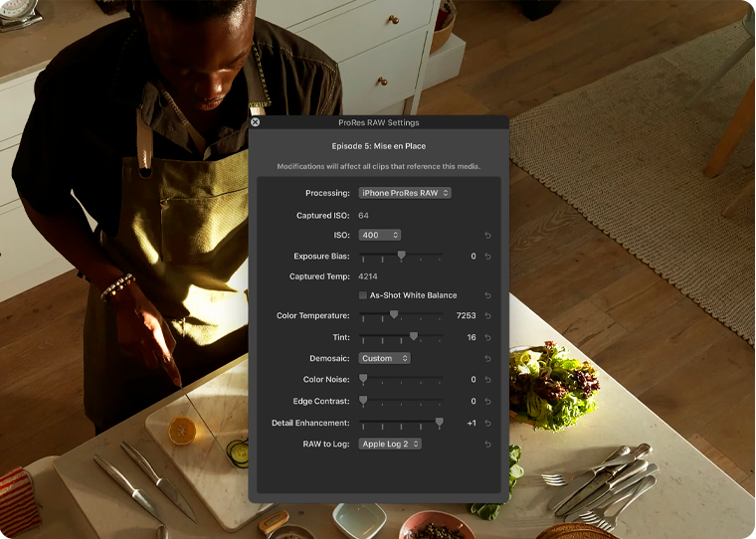Click the Exposure Bias value 0
The height and width of the screenshot is (539, 756).
[473, 257]
